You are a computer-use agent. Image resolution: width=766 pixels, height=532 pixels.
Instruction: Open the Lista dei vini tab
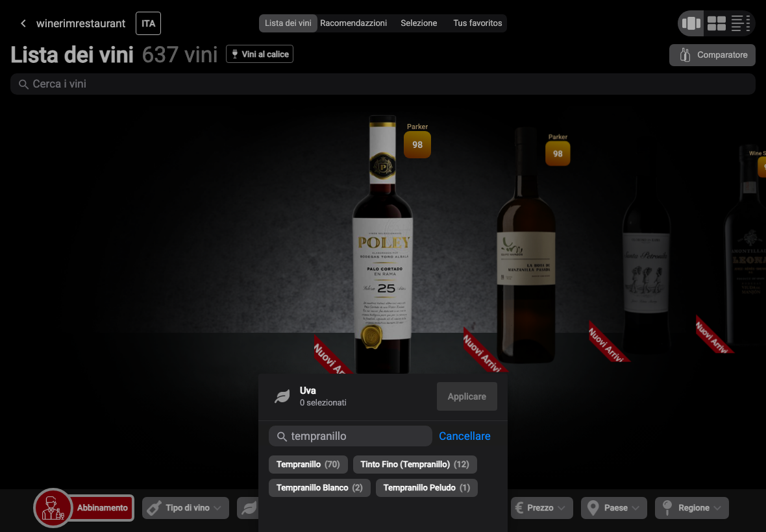click(288, 23)
